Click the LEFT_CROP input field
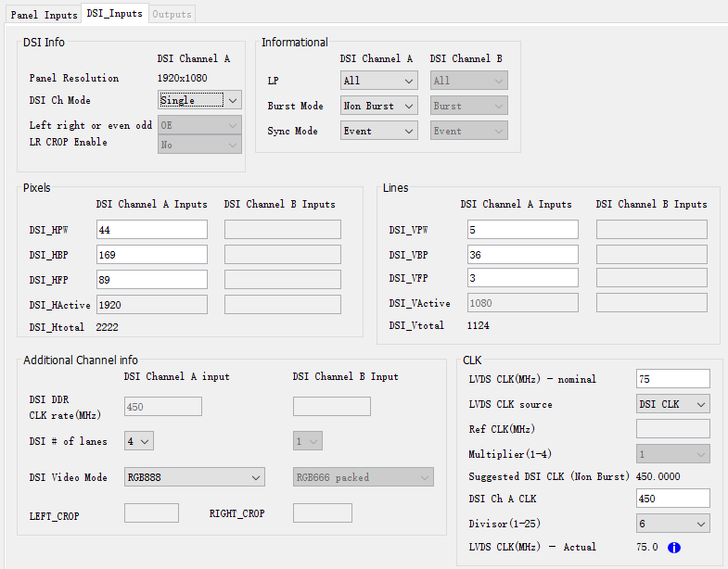728x569 pixels. [x=151, y=512]
